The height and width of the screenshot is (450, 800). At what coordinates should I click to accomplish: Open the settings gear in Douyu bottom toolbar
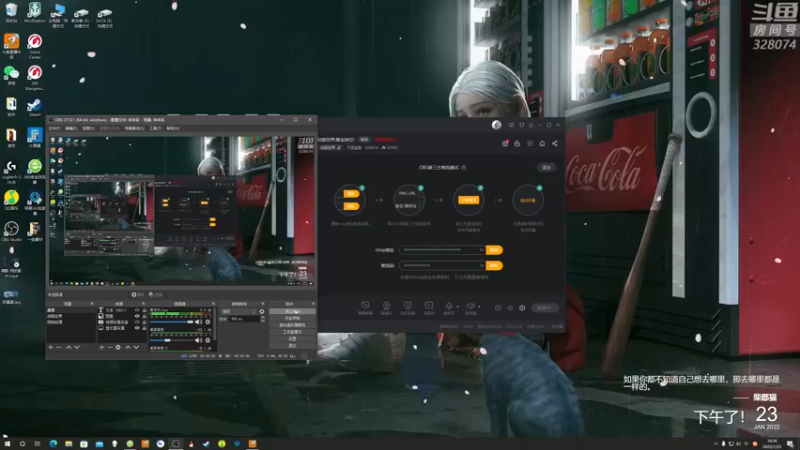pyautogui.click(x=522, y=308)
